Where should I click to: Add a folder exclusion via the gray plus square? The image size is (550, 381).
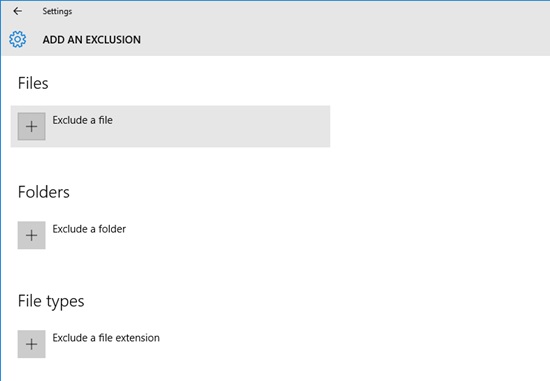pyautogui.click(x=32, y=235)
